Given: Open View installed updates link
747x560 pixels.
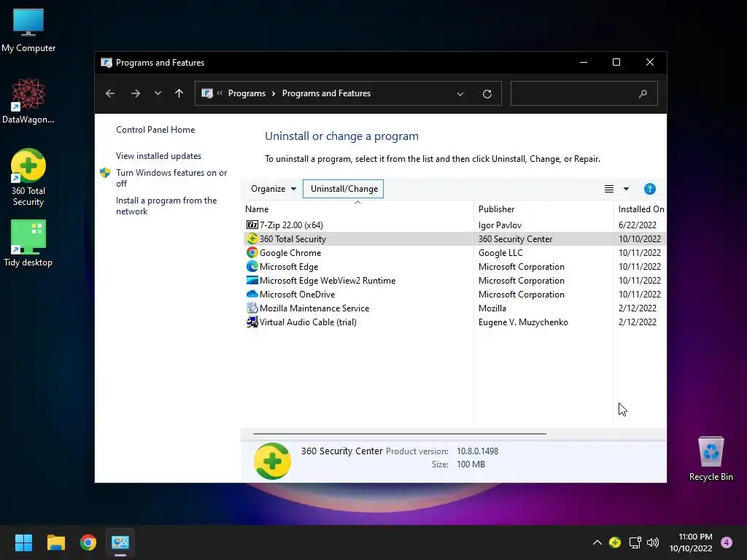Looking at the screenshot, I should click(158, 156).
